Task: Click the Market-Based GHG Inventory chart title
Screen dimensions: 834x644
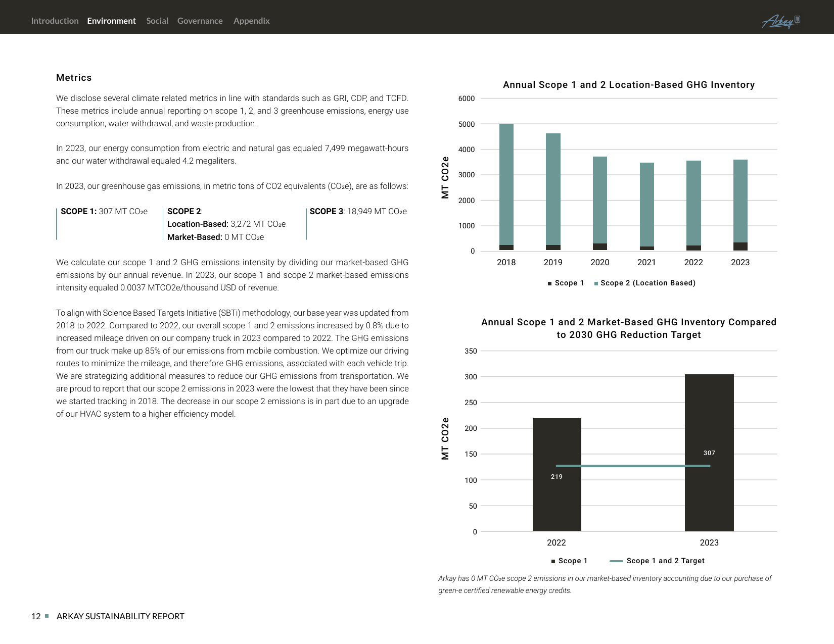Action: [629, 328]
